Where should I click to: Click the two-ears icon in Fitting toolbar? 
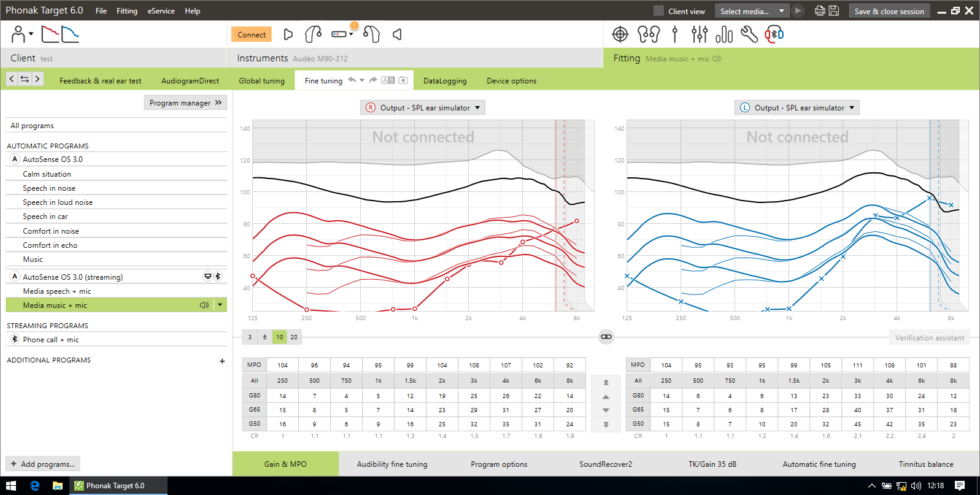(x=648, y=34)
